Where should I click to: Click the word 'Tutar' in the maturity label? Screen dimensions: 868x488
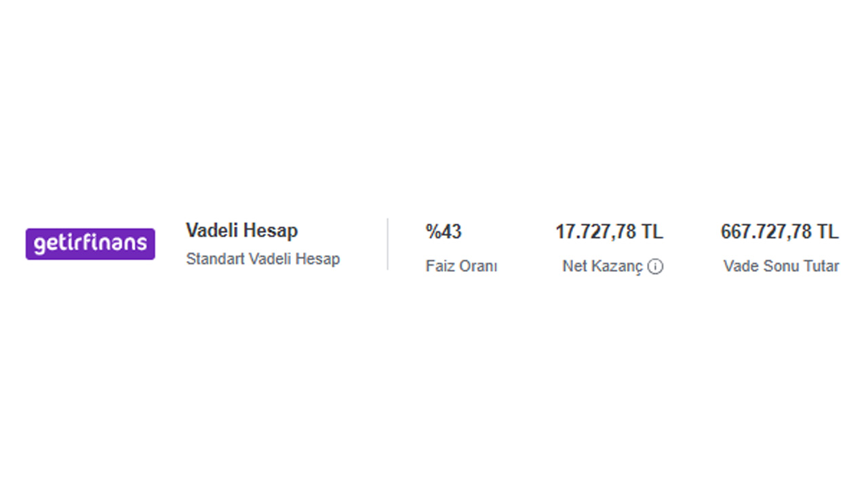point(821,266)
